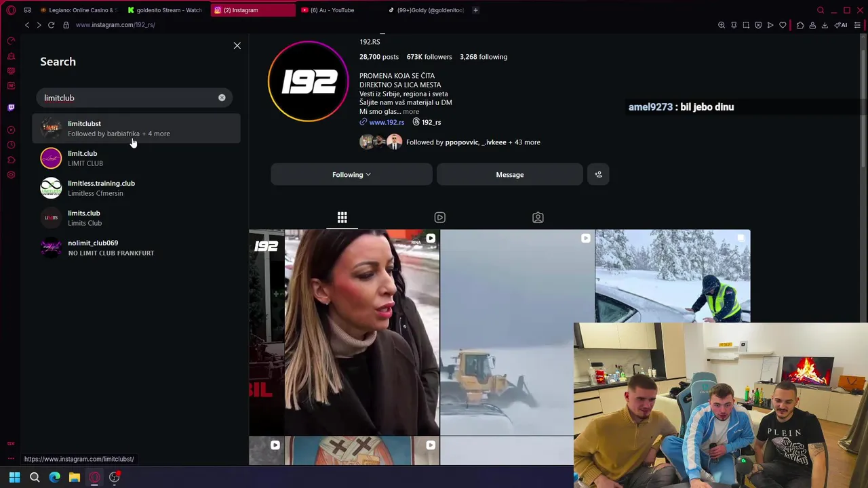Click the suggest similar accounts button
This screenshot has width=868, height=488.
598,175
